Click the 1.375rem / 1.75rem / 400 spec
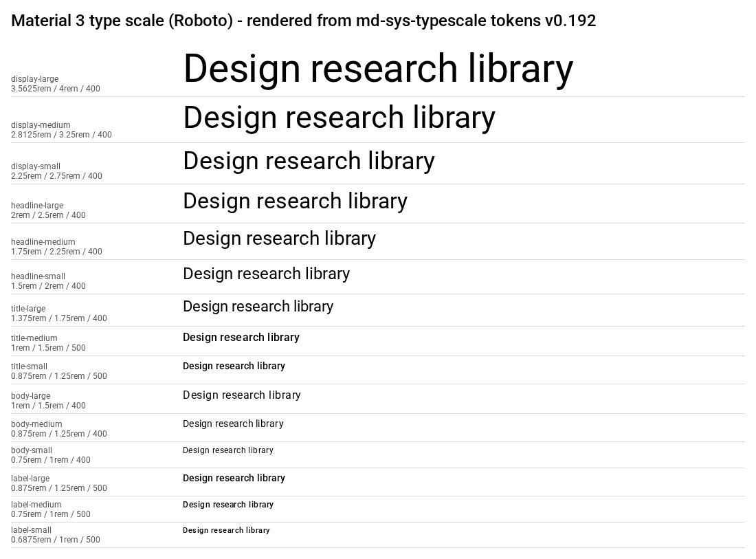This screenshot has height=559, width=756. click(x=59, y=318)
